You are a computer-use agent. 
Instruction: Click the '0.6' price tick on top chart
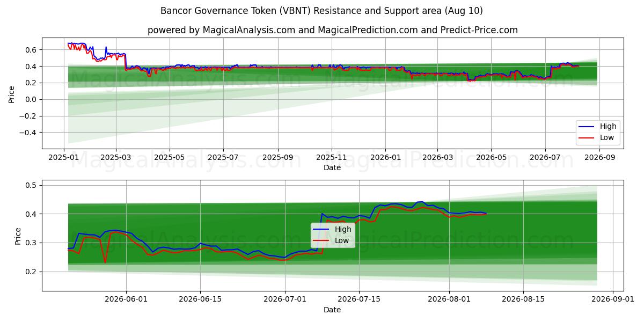pos(31,50)
